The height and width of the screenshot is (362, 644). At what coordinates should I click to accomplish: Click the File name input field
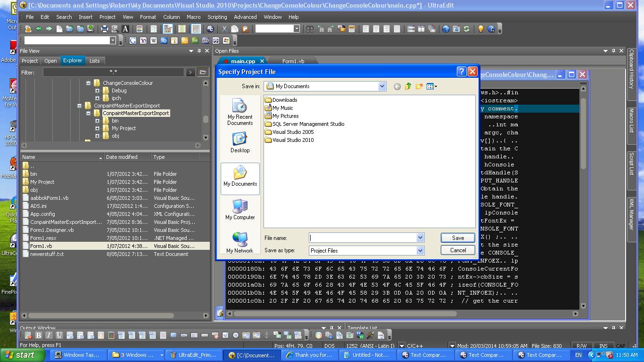[x=362, y=238]
